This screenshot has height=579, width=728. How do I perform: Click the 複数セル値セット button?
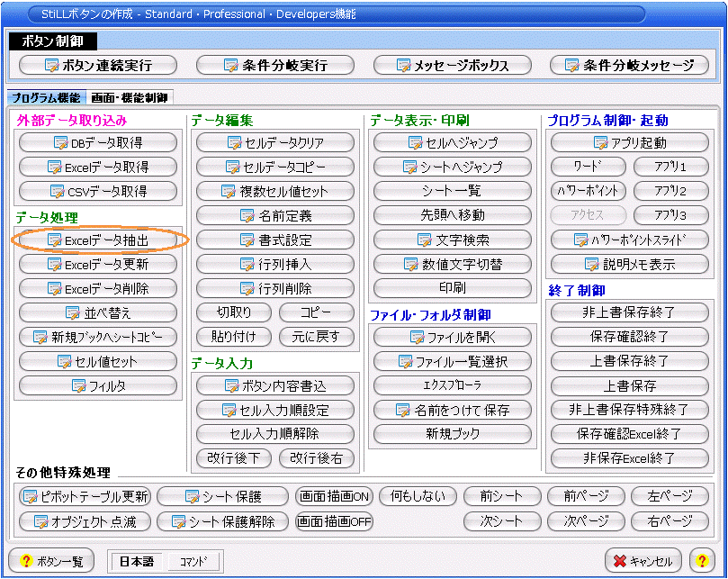click(275, 191)
